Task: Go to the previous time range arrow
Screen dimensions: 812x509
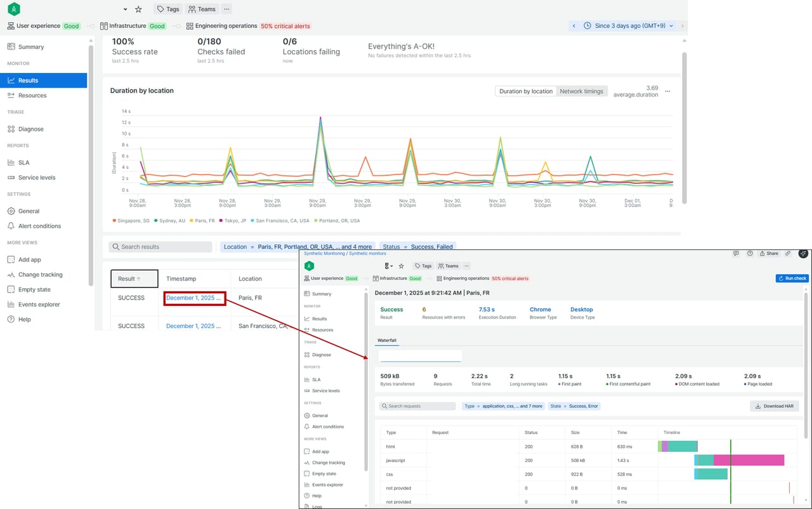Action: click(574, 26)
